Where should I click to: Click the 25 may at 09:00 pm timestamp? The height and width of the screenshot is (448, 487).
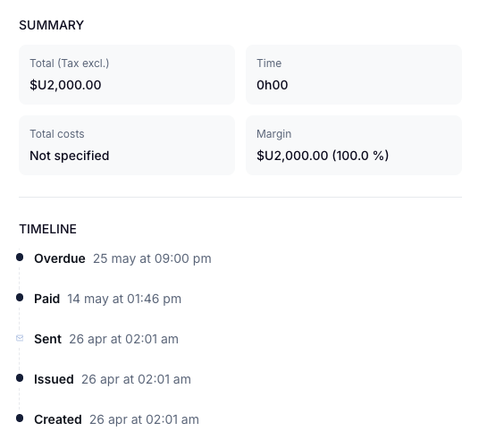(x=152, y=258)
